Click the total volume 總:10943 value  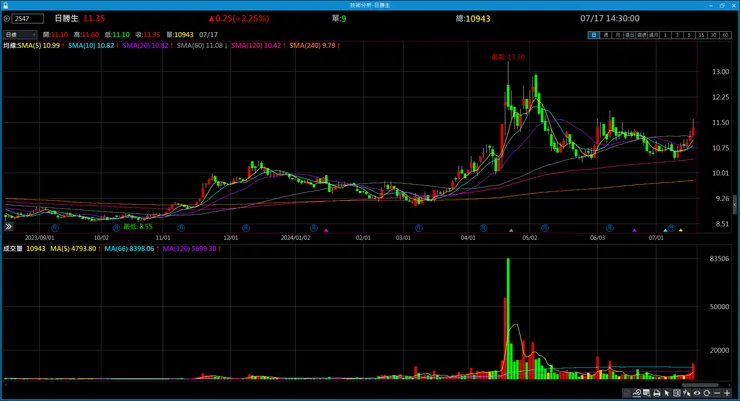click(x=473, y=18)
